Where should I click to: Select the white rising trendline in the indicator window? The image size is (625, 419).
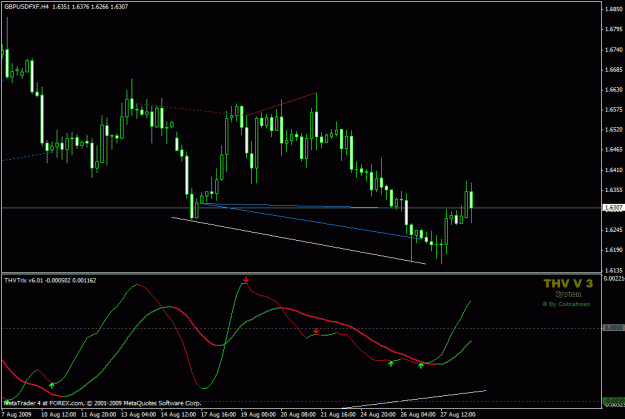(x=414, y=399)
